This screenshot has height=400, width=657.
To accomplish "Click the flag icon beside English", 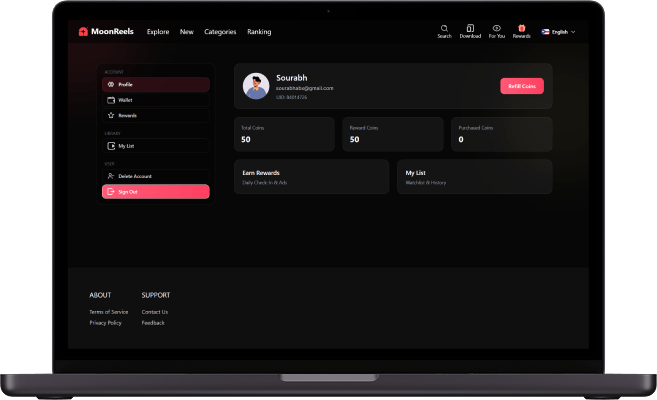I will click(545, 31).
